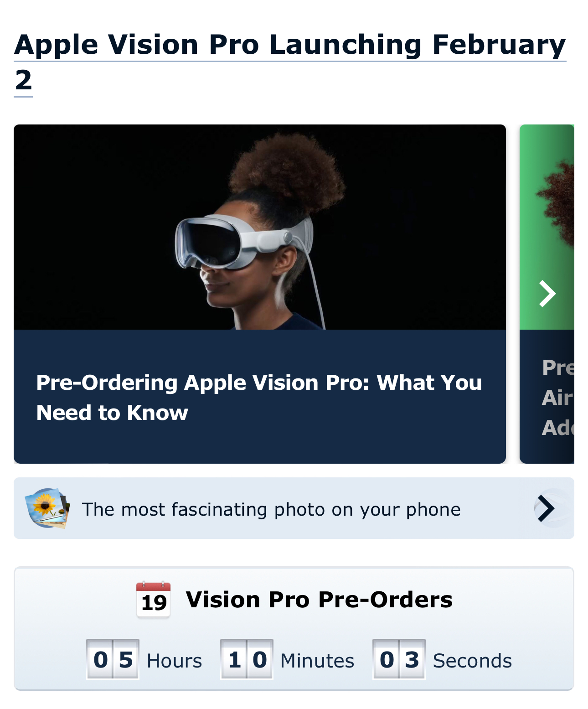Click the seconds countdown leading digit 0

387,659
